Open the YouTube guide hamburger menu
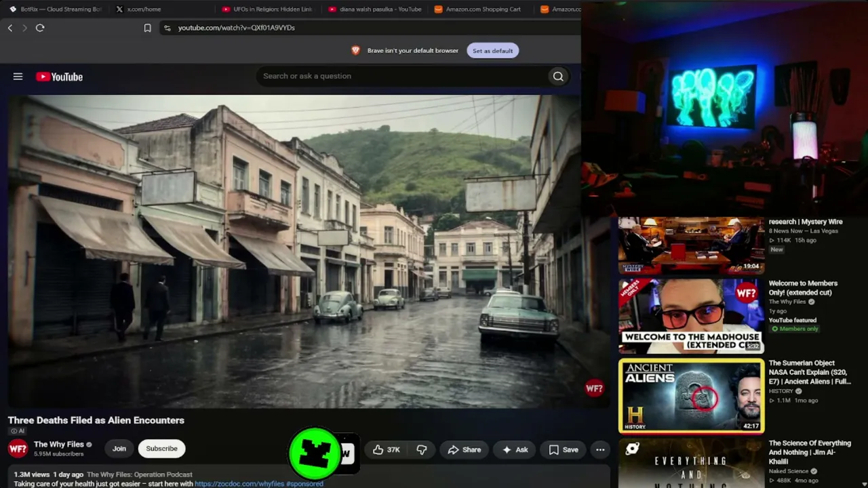This screenshot has width=868, height=488. (x=18, y=77)
